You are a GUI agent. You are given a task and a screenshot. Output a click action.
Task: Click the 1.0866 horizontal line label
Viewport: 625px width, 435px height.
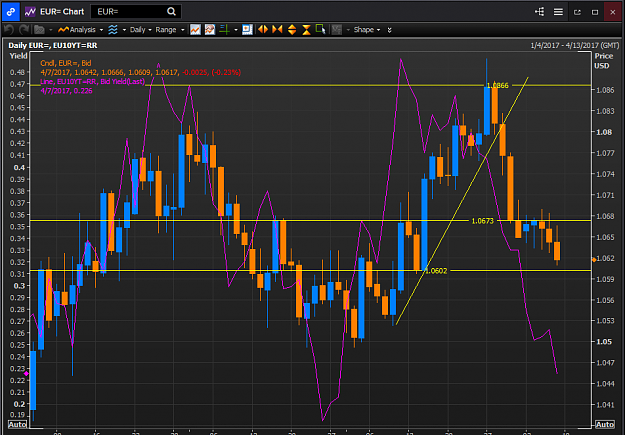pos(497,85)
